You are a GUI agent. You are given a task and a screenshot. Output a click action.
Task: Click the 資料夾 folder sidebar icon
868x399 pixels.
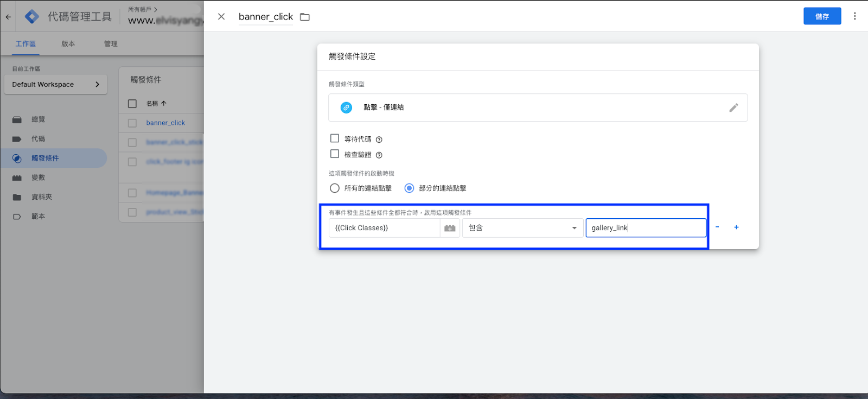(x=17, y=197)
